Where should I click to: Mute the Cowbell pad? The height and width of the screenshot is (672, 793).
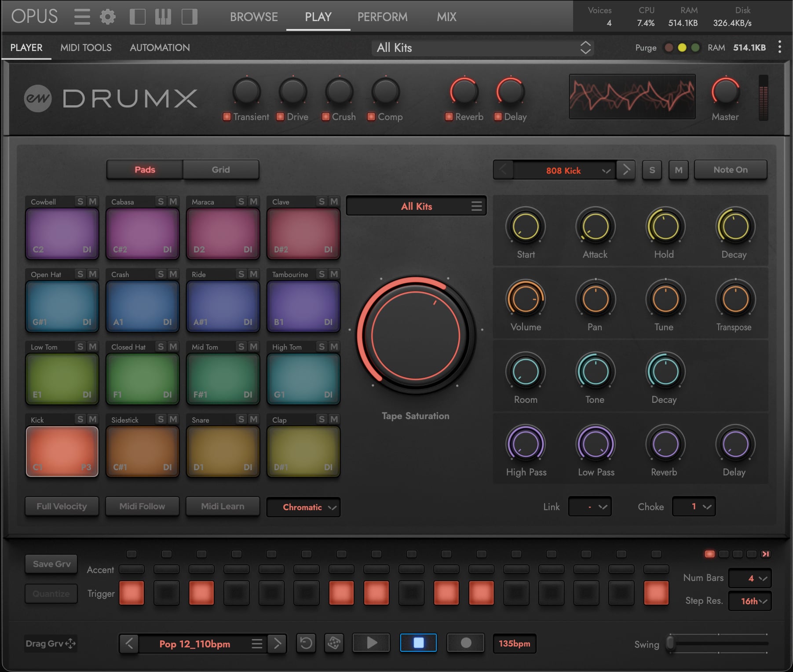[x=92, y=201]
